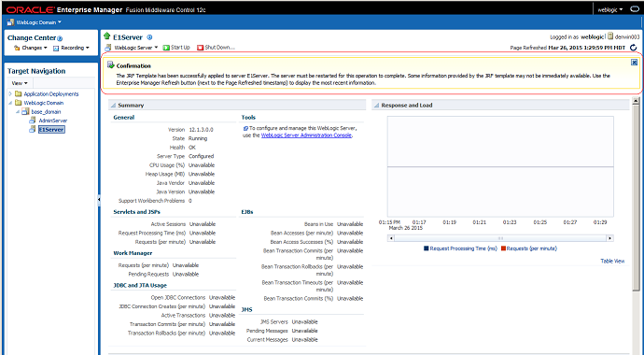Screen dimensions: 644x355
Task: Open the WebLogic Server Administration Console link
Action: tap(306, 135)
